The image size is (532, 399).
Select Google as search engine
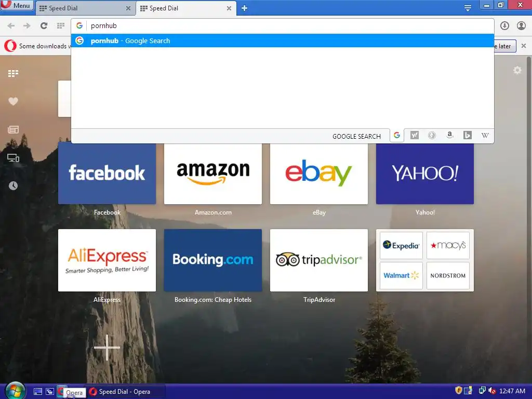(x=396, y=136)
